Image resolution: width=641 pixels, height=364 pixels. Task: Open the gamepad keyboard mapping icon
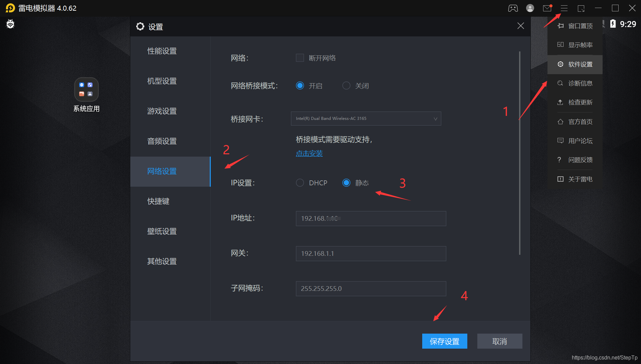pyautogui.click(x=513, y=8)
